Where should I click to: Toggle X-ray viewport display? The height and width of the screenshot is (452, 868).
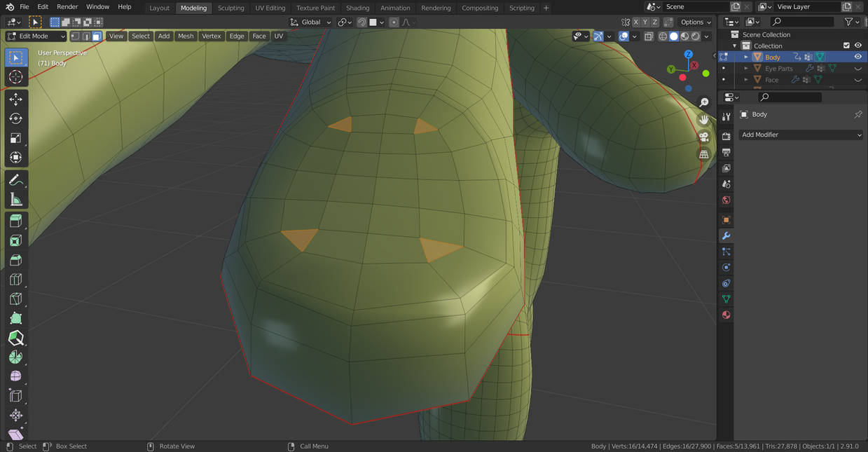pos(649,36)
